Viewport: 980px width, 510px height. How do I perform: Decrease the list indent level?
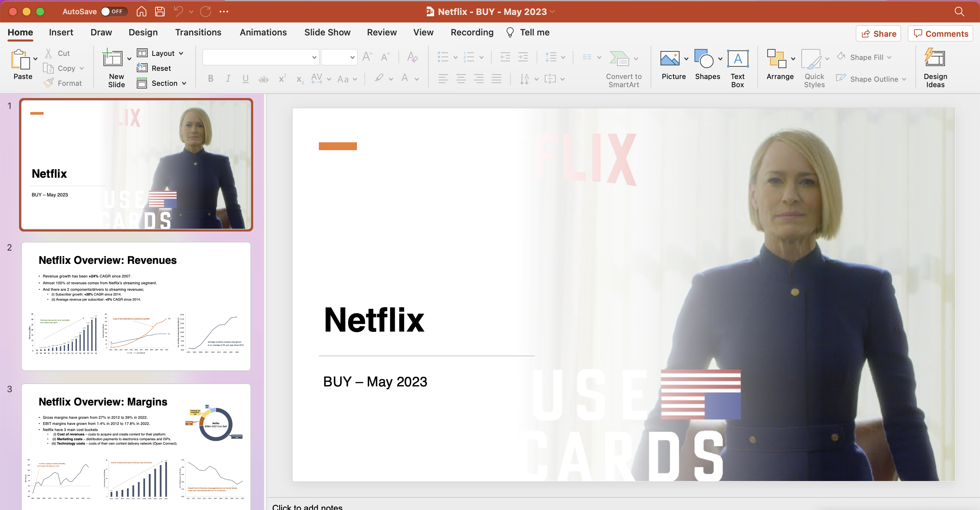(x=505, y=57)
